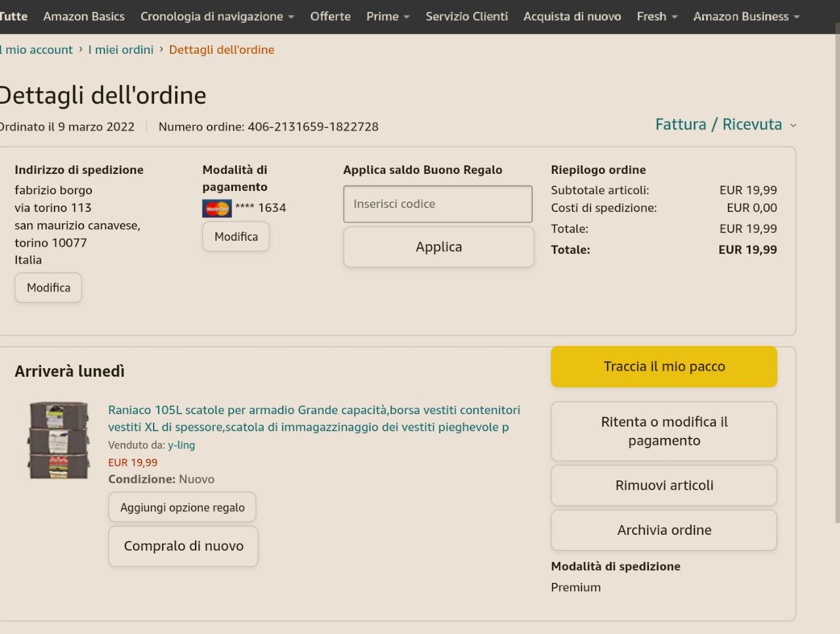The height and width of the screenshot is (634, 840).
Task: Open the Raniaco storage box product thumbnail
Action: (x=58, y=440)
